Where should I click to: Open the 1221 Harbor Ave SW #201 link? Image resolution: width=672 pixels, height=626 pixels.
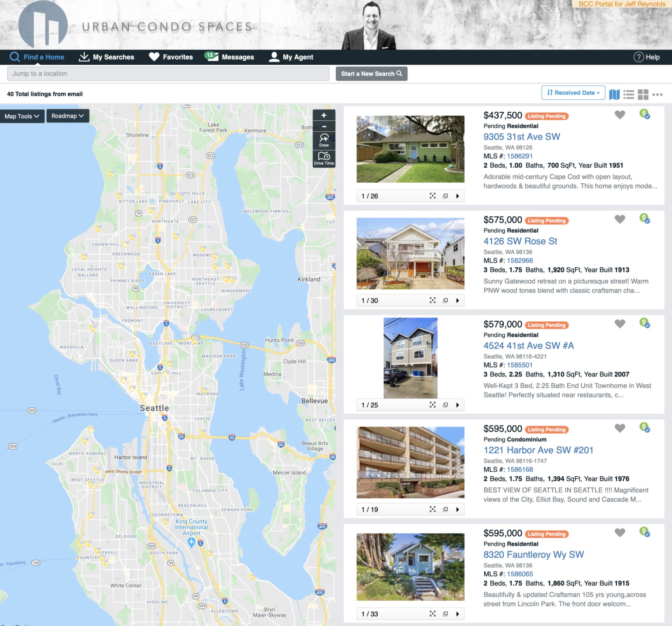point(538,450)
